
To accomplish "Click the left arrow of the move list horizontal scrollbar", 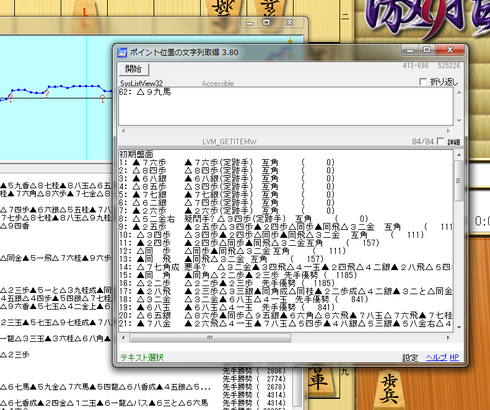I will [x=123, y=338].
